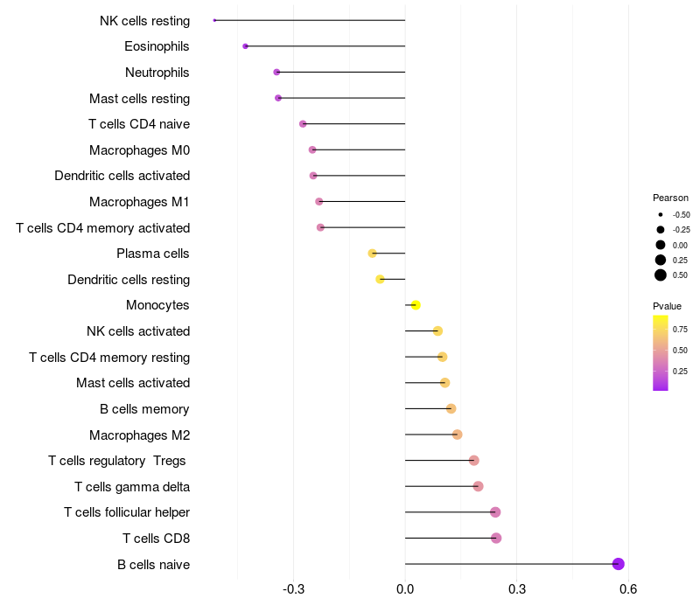Select the T cells CD8 dot
Viewport: 700px width, 612px height.
click(x=496, y=538)
